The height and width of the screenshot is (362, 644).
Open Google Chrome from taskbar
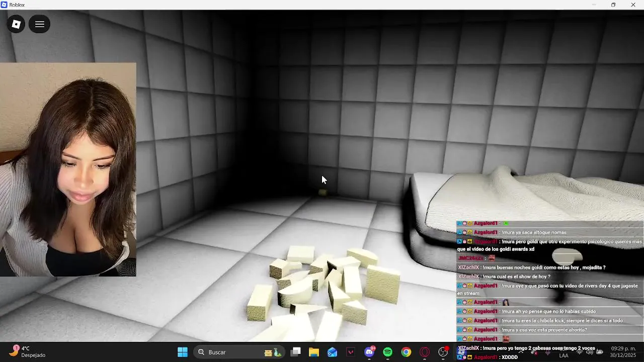coord(406,352)
